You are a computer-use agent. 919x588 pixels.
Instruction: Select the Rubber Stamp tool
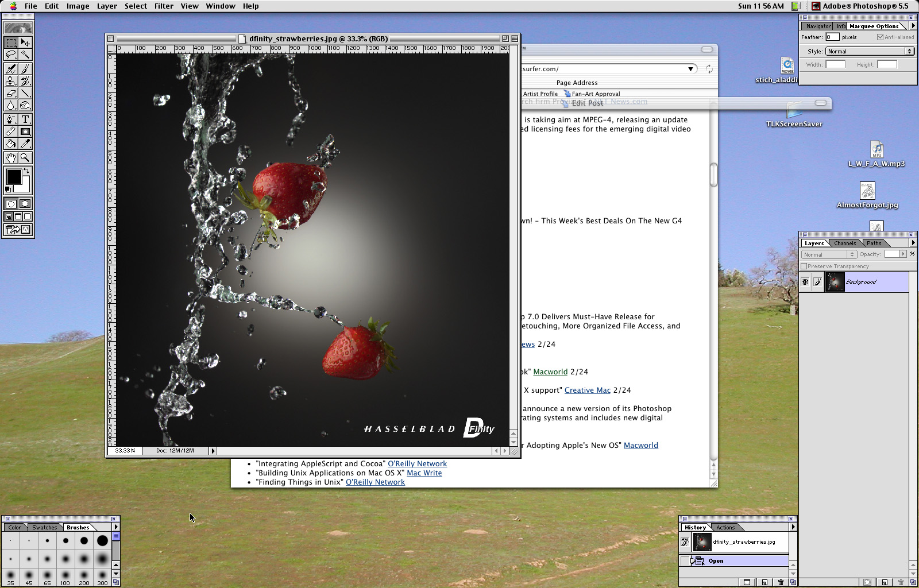(x=11, y=81)
